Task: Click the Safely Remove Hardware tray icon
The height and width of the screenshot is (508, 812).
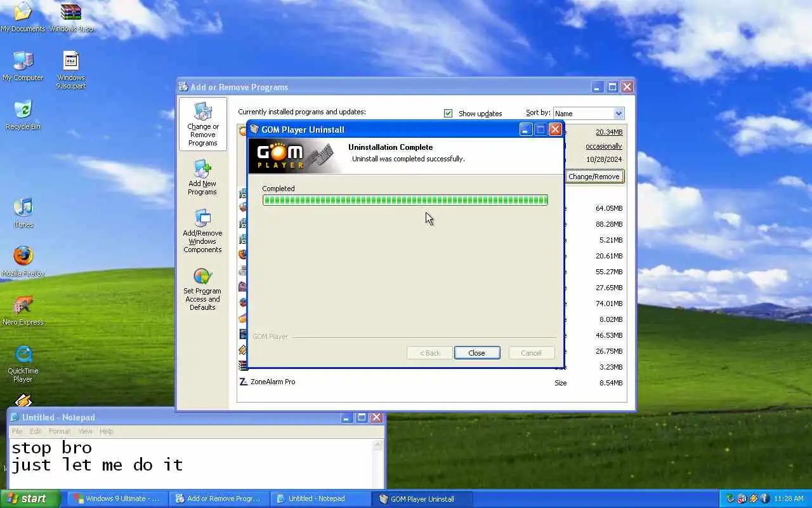Action: pyautogui.click(x=730, y=498)
